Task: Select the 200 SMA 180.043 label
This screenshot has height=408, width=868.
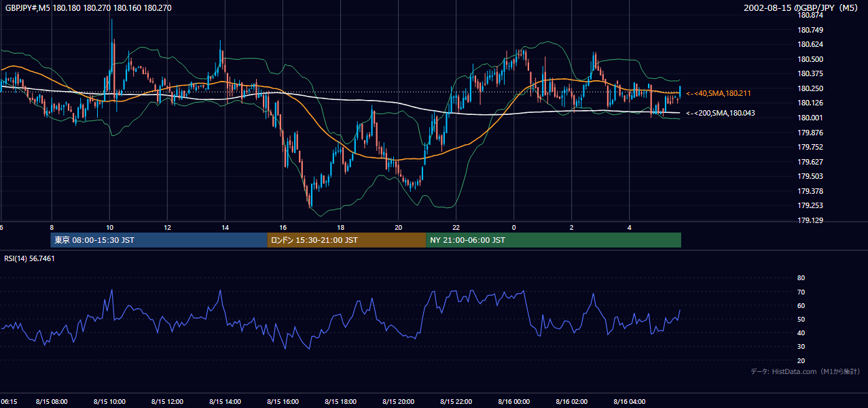Action: [x=721, y=113]
